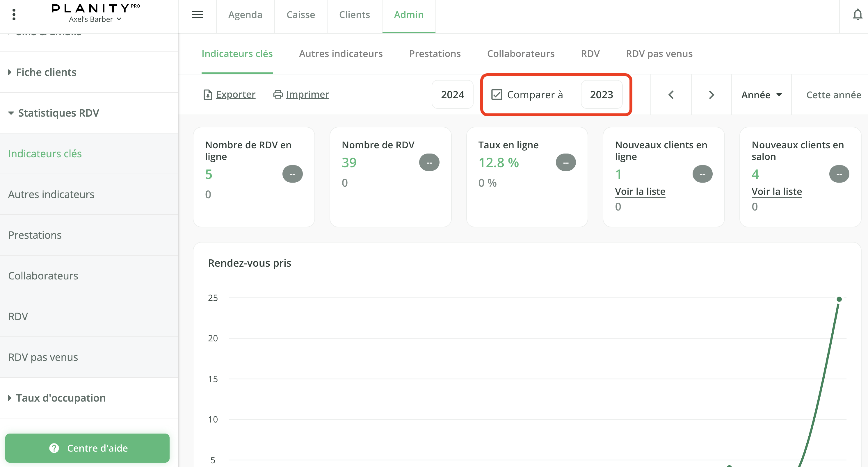Expand the Taux d'occupation section
The width and height of the screenshot is (868, 467).
61,398
